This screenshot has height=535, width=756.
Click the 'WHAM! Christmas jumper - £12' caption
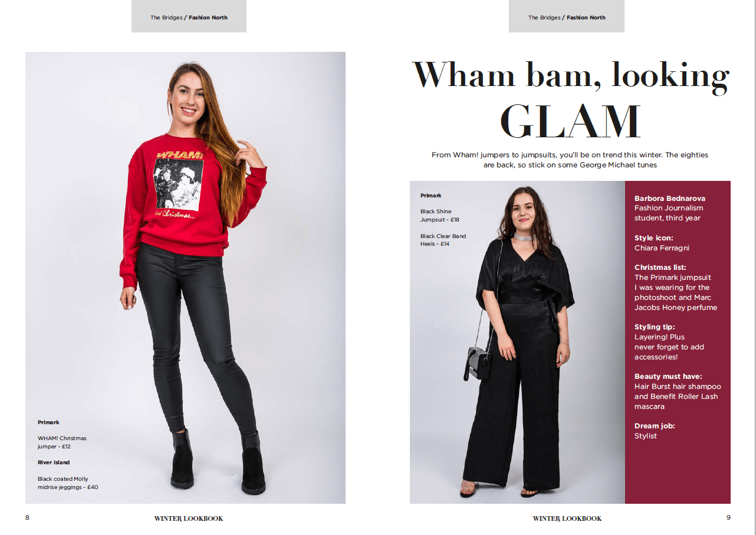pos(62,442)
